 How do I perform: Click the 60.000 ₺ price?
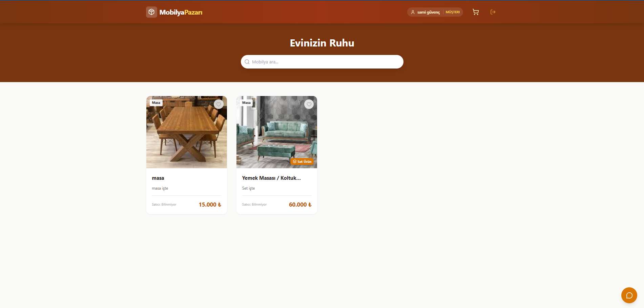coord(300,205)
